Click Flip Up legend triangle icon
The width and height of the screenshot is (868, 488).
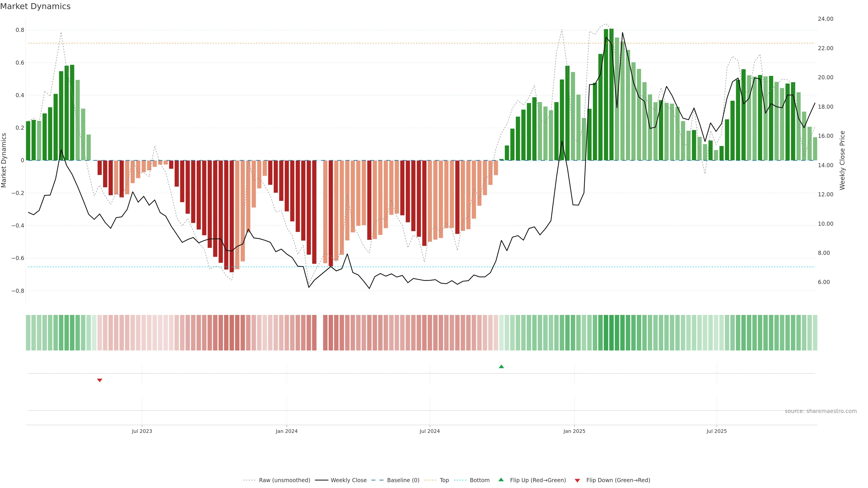[x=501, y=480]
